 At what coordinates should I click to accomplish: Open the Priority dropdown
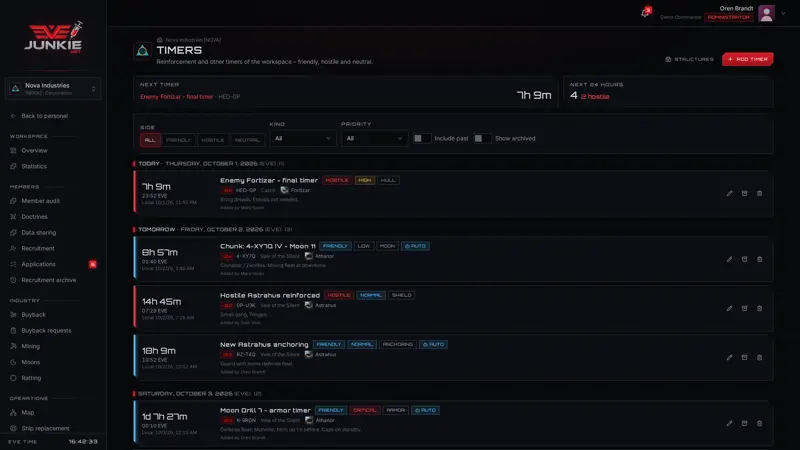[x=374, y=138]
